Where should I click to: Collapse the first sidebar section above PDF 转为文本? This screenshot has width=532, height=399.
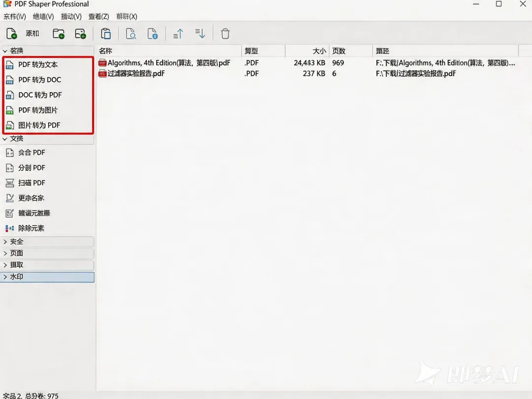(47, 51)
